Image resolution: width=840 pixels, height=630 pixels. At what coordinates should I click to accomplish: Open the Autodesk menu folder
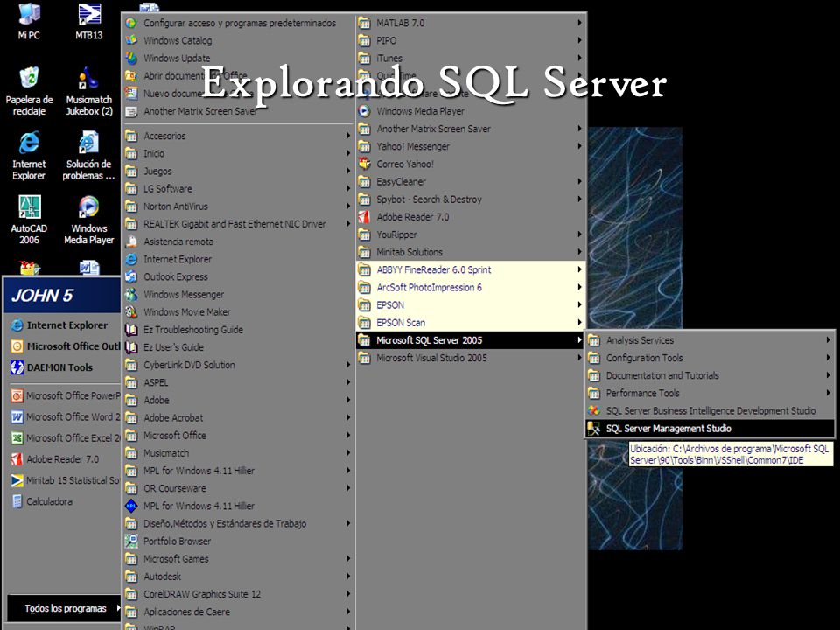click(238, 577)
